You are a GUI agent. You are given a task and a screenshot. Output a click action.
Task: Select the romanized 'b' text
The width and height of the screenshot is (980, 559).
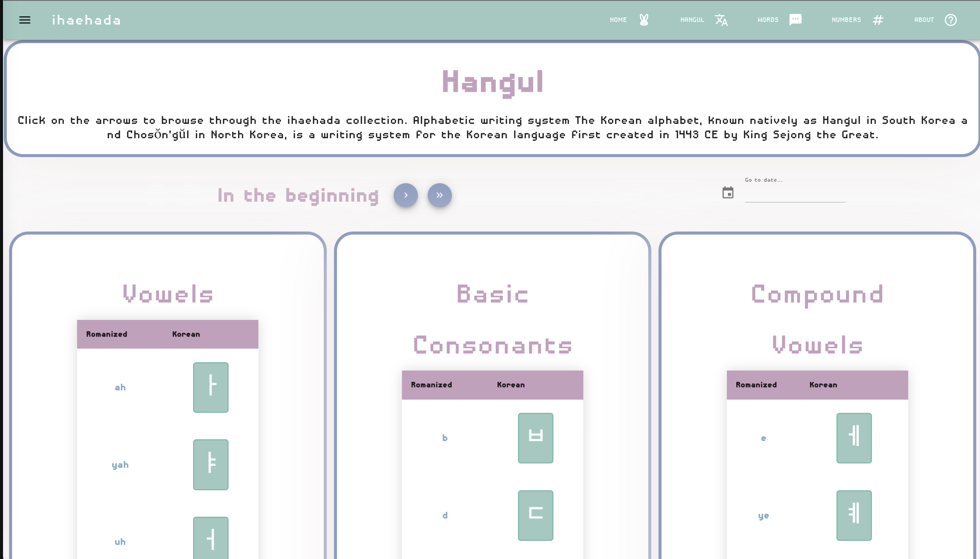point(445,438)
